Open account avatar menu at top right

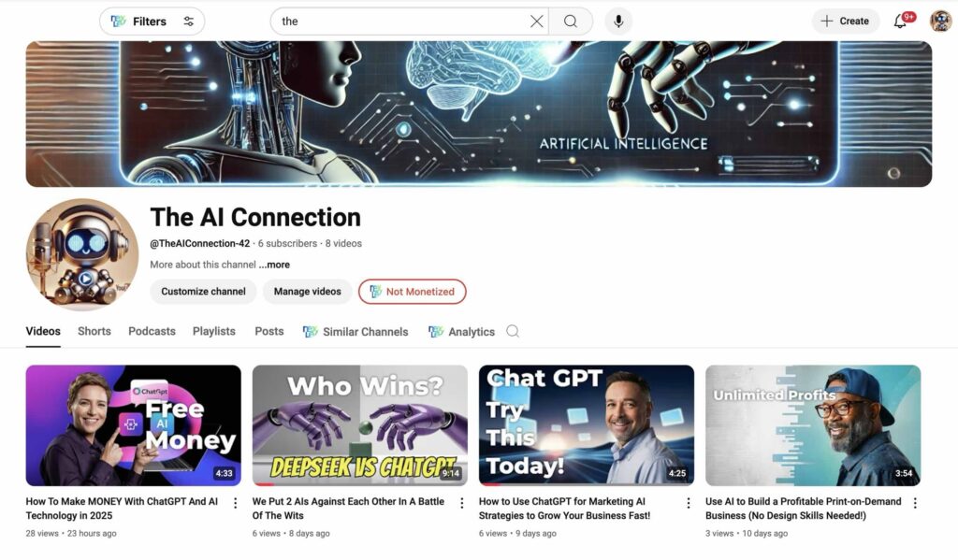tap(940, 22)
